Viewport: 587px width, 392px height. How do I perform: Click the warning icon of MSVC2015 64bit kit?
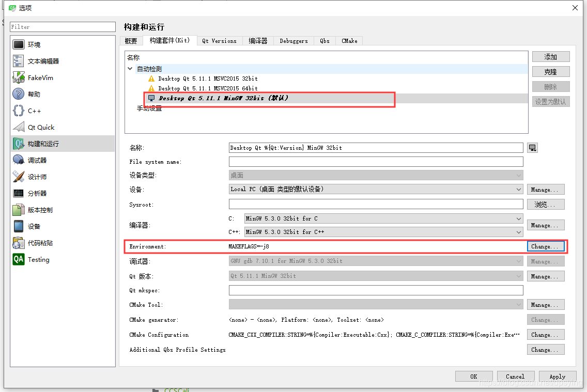(x=151, y=88)
